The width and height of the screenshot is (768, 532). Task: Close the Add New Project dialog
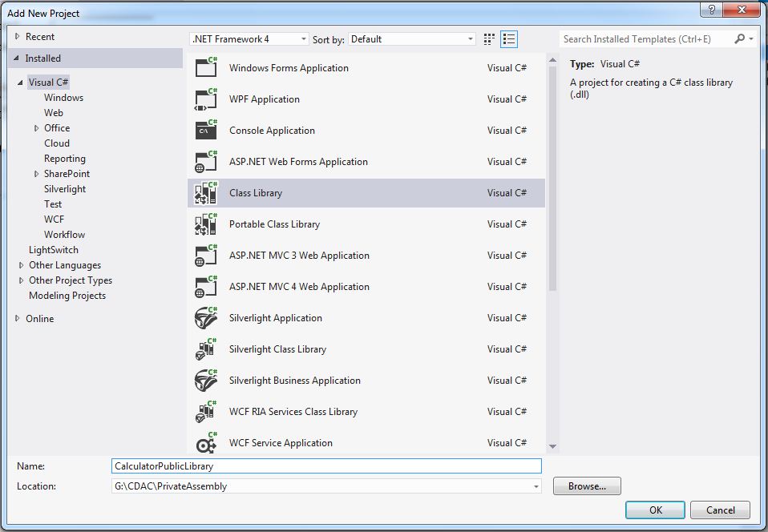742,10
